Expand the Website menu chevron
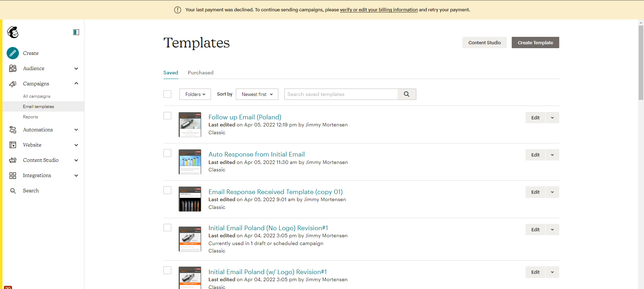This screenshot has height=289, width=644. click(76, 145)
